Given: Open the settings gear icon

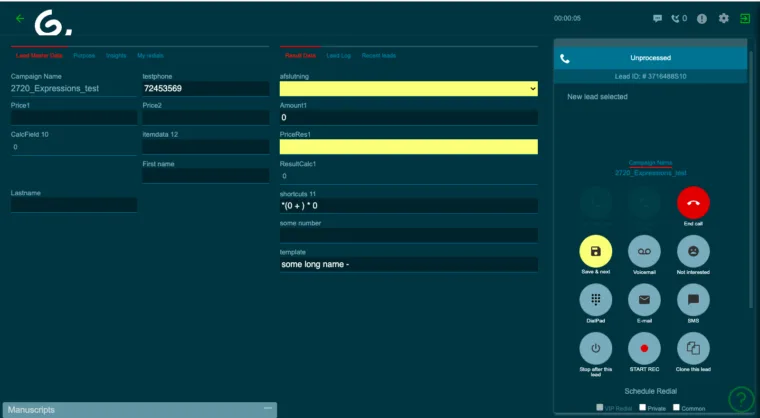Looking at the screenshot, I should coord(724,18).
